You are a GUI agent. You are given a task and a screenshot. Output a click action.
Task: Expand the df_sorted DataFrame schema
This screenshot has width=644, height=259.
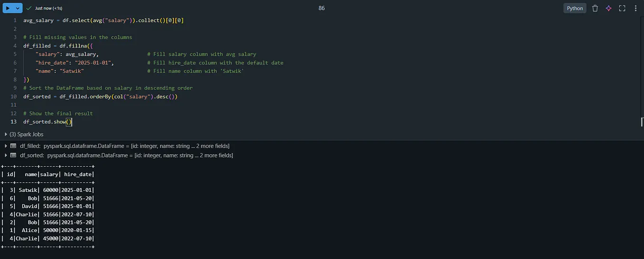tap(6, 155)
